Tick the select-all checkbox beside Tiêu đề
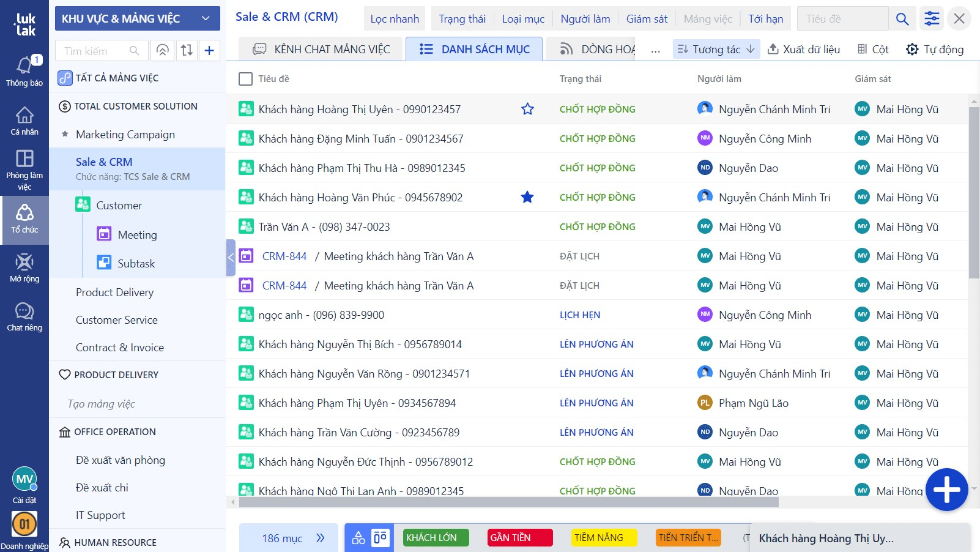 [x=245, y=79]
